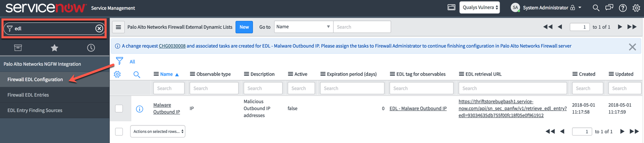Image resolution: width=644 pixels, height=143 pixels.
Task: Click EDL tag for observables column header
Action: [421, 74]
